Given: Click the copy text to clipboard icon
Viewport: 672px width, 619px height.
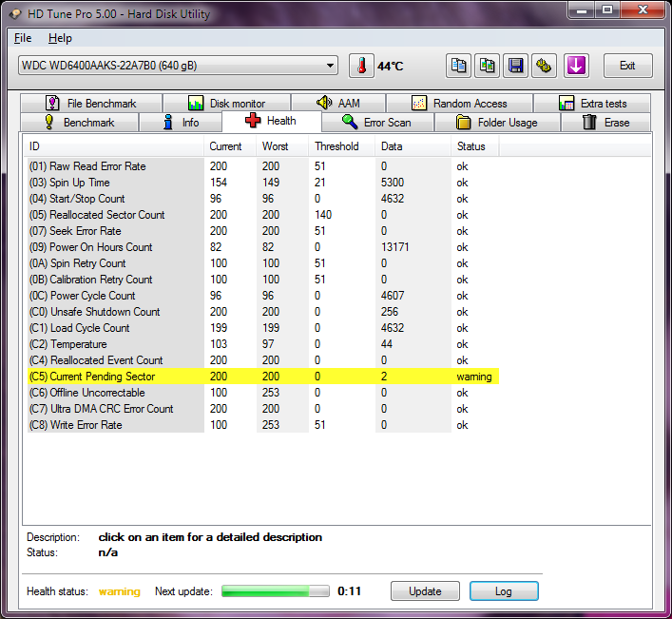Looking at the screenshot, I should pos(458,66).
